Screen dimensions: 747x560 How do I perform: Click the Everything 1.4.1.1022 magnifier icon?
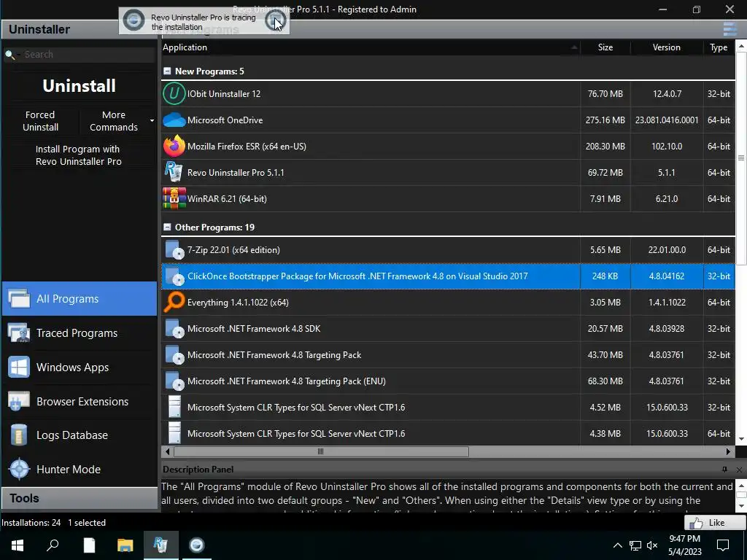[174, 302]
